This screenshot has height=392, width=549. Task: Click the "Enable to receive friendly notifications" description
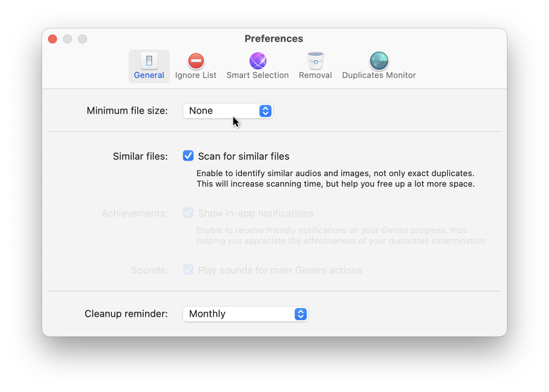(x=342, y=235)
